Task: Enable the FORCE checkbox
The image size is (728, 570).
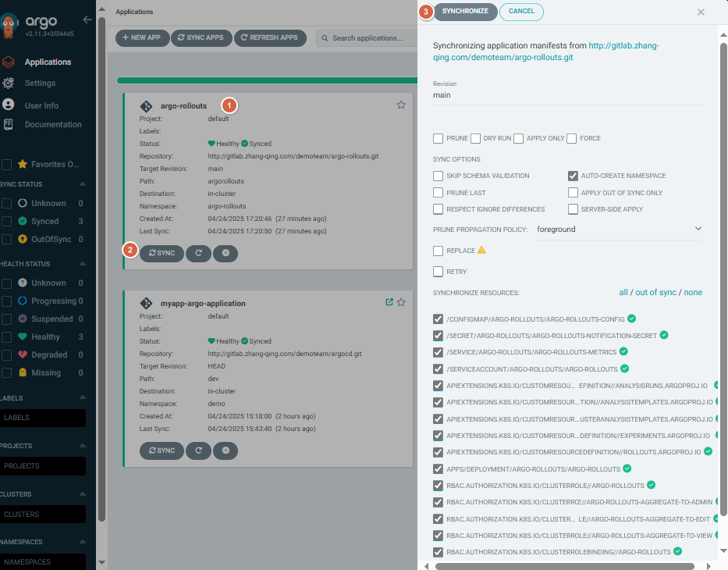Action: pos(571,138)
